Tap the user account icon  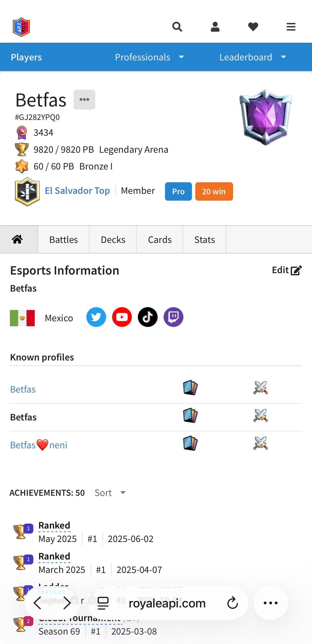point(215,26)
